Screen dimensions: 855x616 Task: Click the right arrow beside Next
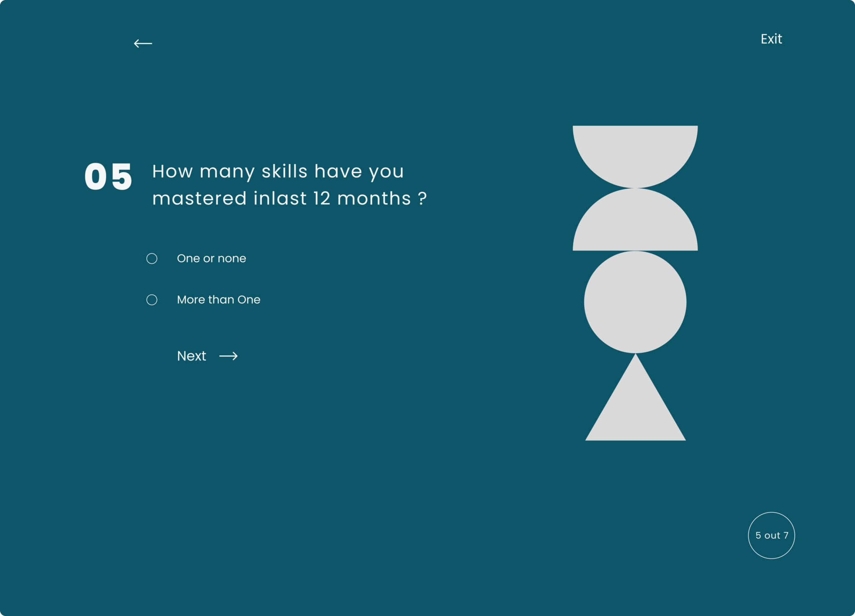(x=228, y=356)
